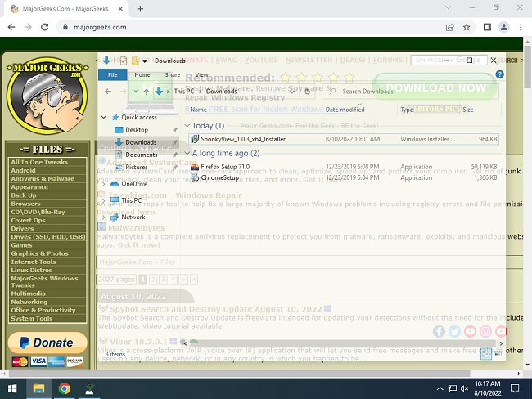The image size is (532, 399).
Task: Open the Chrome profile avatar icon
Action: click(x=504, y=27)
